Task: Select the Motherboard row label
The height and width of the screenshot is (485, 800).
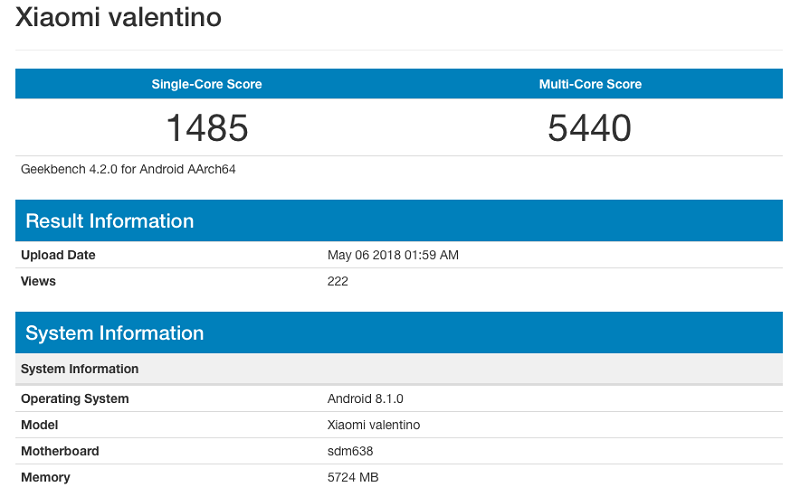Action: tap(60, 451)
